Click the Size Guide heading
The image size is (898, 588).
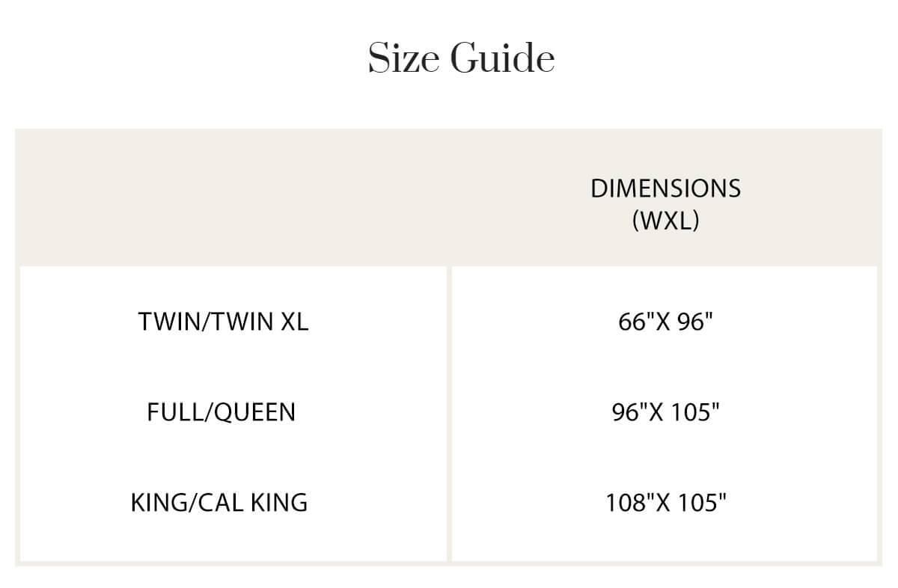point(461,58)
